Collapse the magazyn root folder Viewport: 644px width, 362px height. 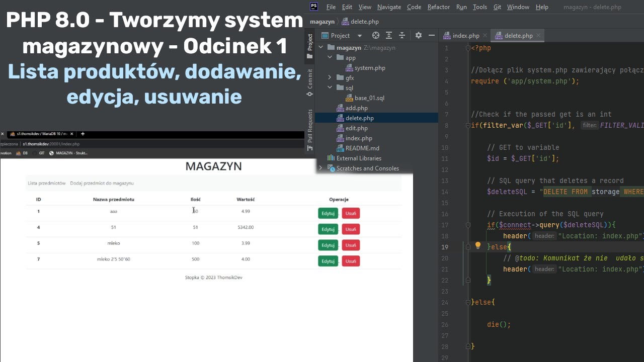(x=320, y=48)
